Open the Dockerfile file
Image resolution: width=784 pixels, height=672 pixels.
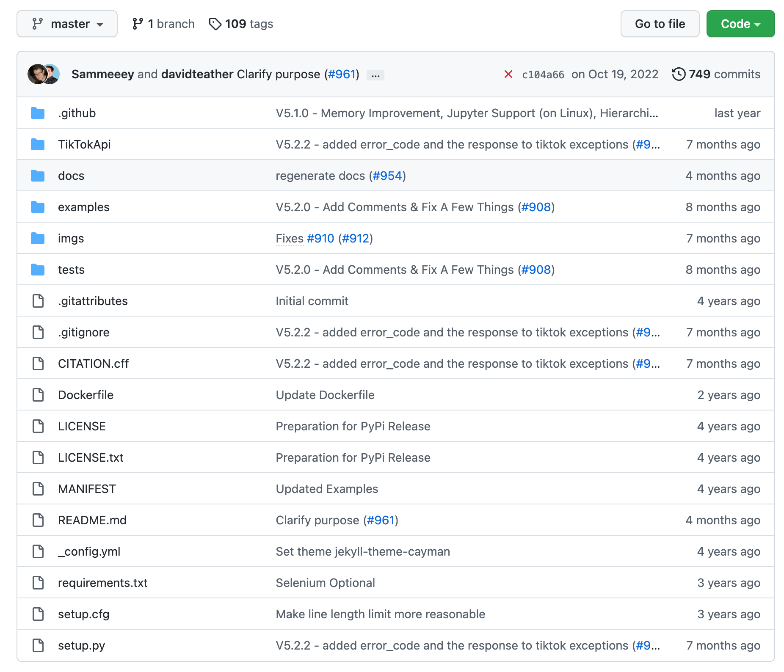pyautogui.click(x=86, y=395)
